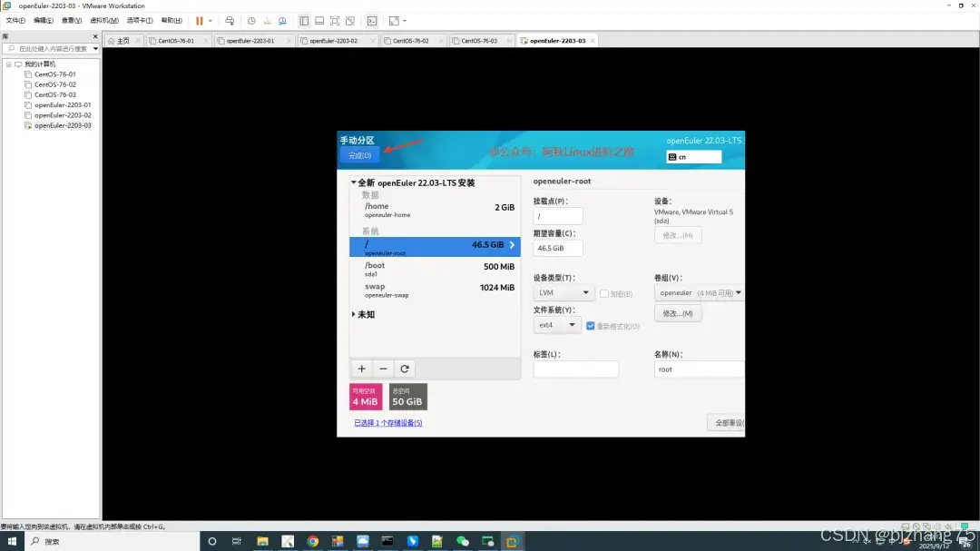Viewport: 980px width, 551px height.
Task: Switch to the CentOS-76-03 tab
Action: coord(479,41)
